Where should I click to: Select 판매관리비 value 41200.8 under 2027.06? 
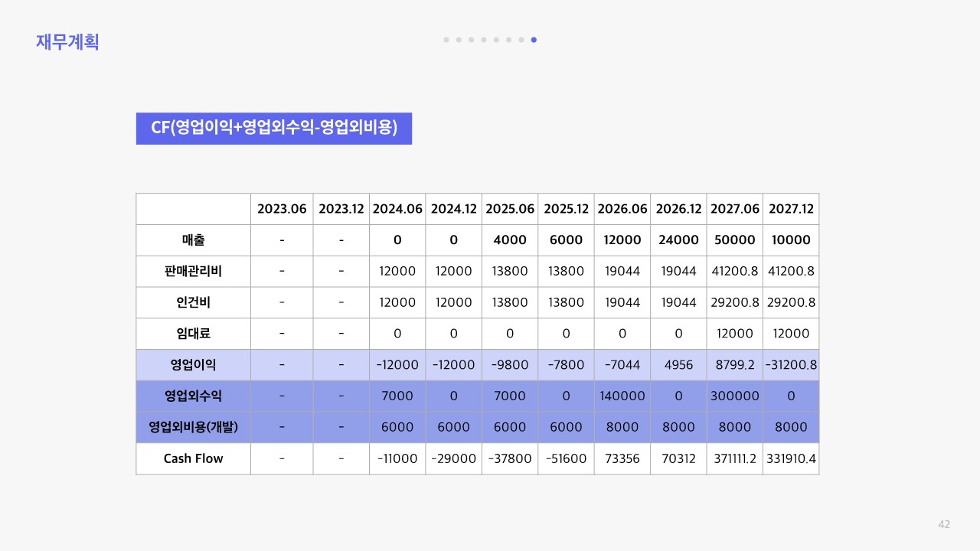point(735,271)
